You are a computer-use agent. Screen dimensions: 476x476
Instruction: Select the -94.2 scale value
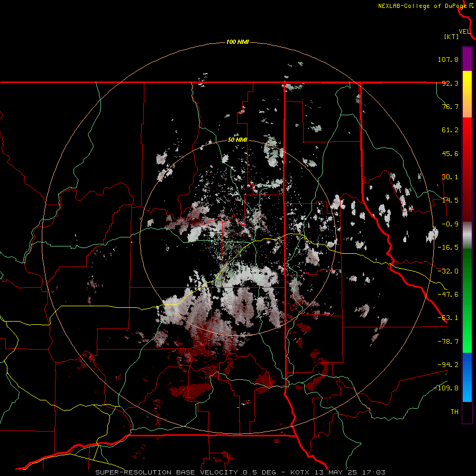[448, 365]
